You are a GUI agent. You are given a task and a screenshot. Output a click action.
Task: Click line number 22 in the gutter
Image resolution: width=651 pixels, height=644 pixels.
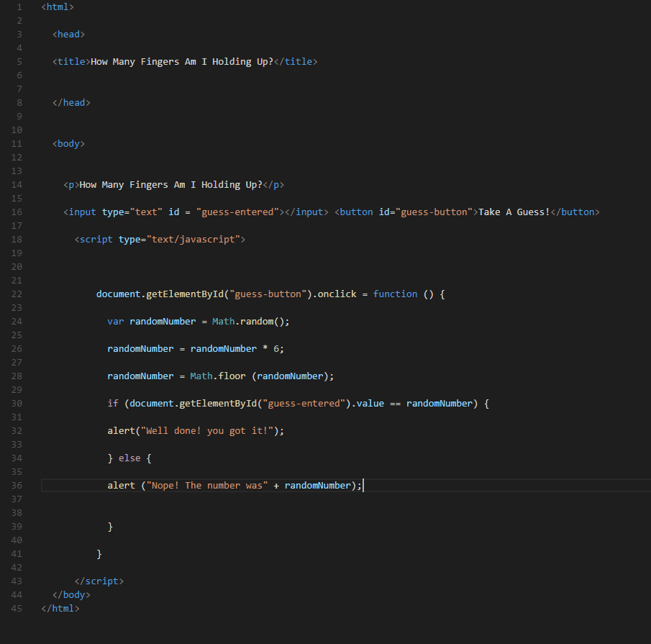click(17, 294)
